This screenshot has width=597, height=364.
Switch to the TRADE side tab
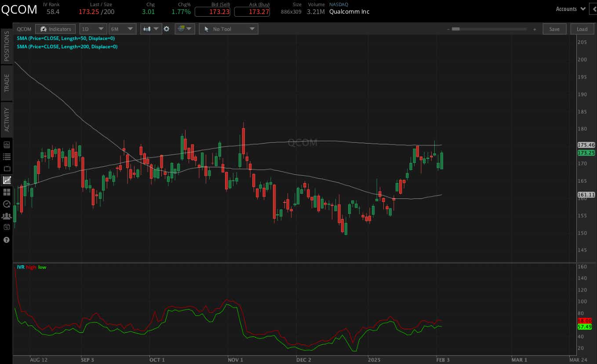coord(7,83)
